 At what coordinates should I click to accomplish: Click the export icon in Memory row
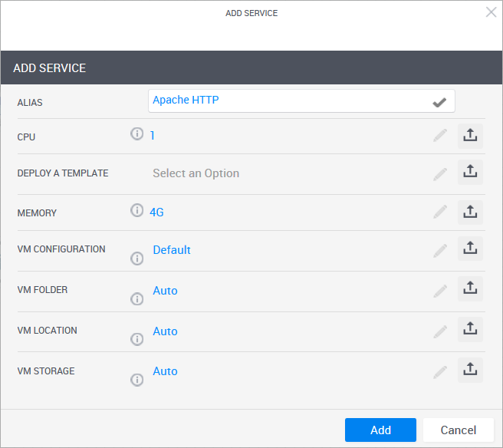coord(470,211)
